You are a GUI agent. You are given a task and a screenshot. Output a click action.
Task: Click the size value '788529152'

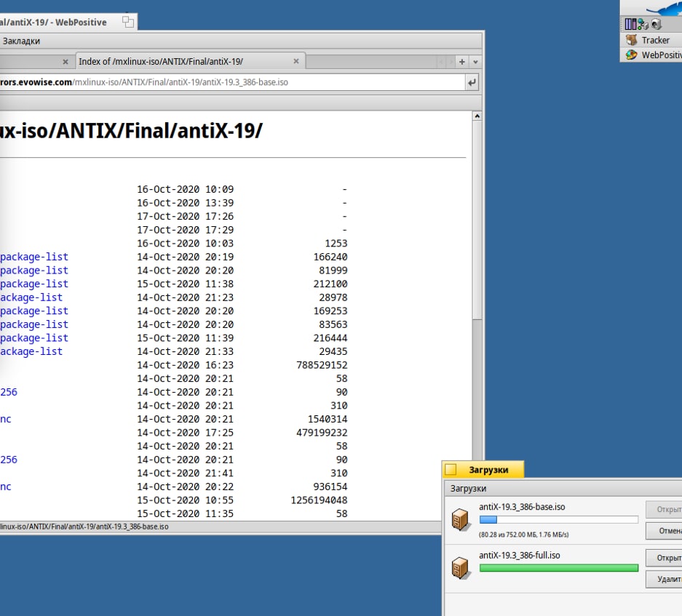point(322,365)
